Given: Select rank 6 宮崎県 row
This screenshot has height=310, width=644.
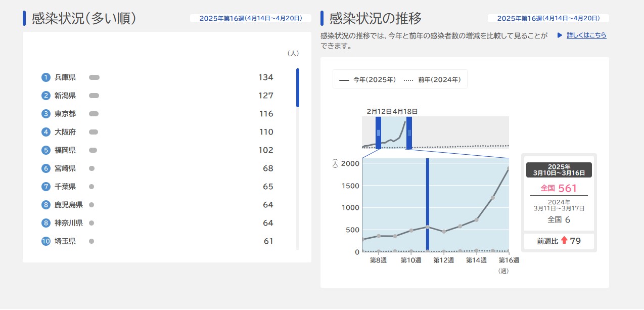Looking at the screenshot, I should pos(158,168).
